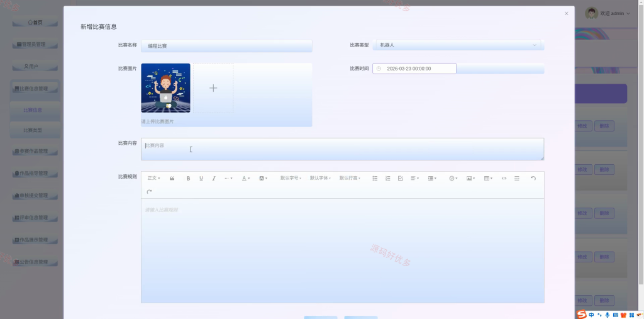Open the 默认字体 font family dropdown
Screen dimensions: 644x319
point(320,179)
